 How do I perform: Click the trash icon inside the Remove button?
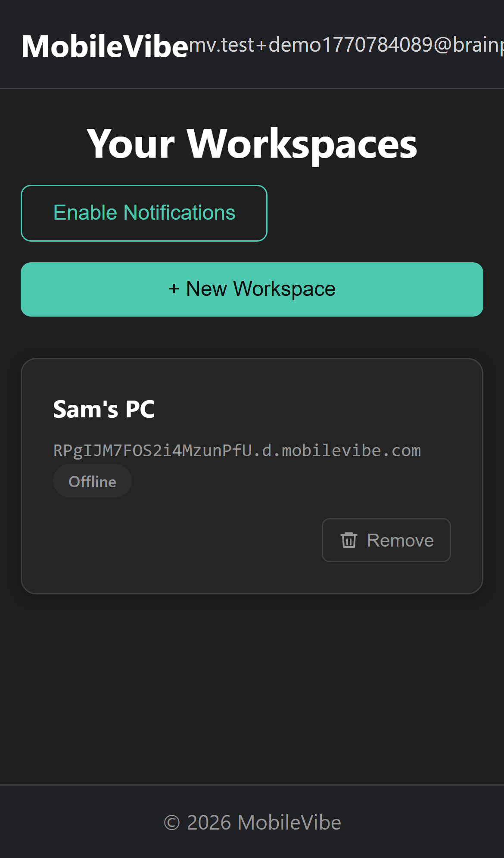point(348,540)
